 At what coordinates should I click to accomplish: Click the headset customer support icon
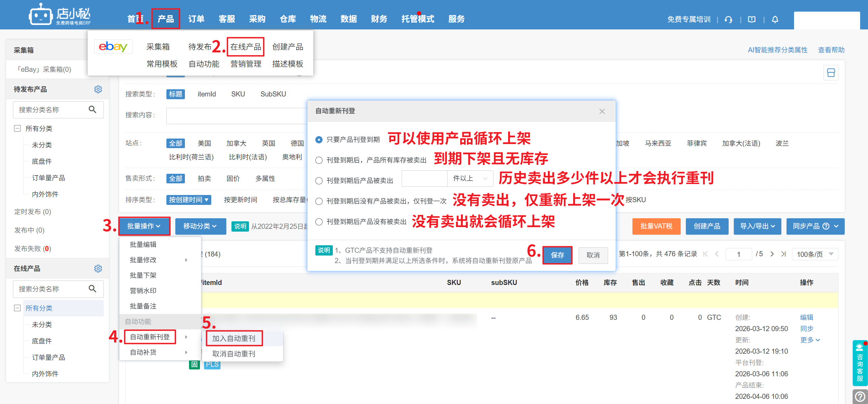728,19
